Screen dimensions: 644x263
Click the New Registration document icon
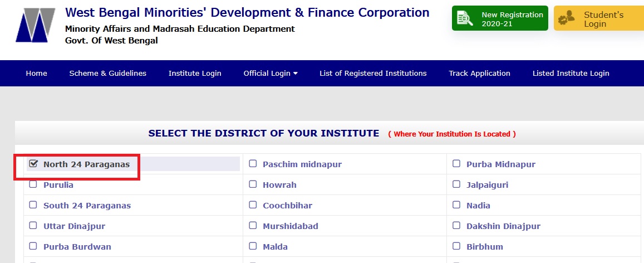pos(464,19)
